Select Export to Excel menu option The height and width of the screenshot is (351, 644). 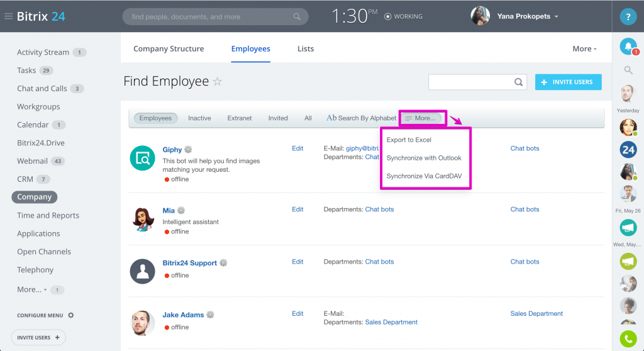coord(409,140)
